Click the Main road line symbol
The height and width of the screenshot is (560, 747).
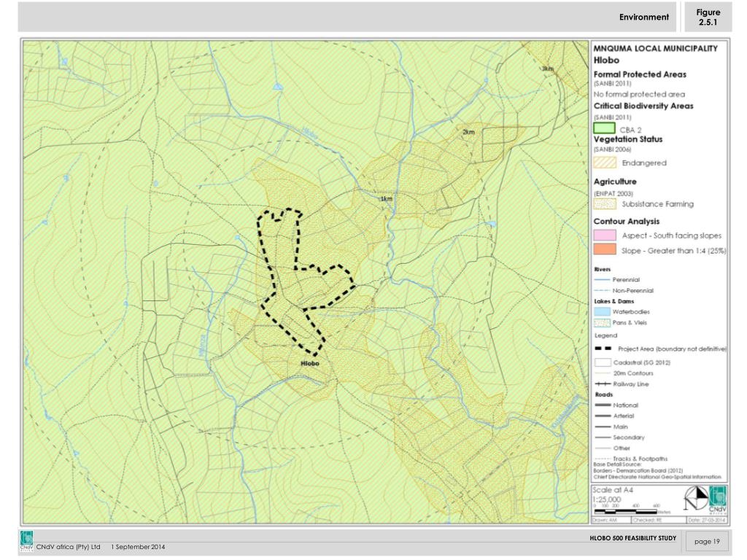click(603, 427)
